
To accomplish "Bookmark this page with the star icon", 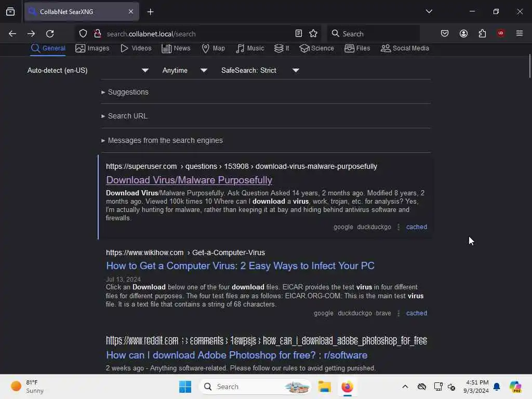I will tap(313, 34).
